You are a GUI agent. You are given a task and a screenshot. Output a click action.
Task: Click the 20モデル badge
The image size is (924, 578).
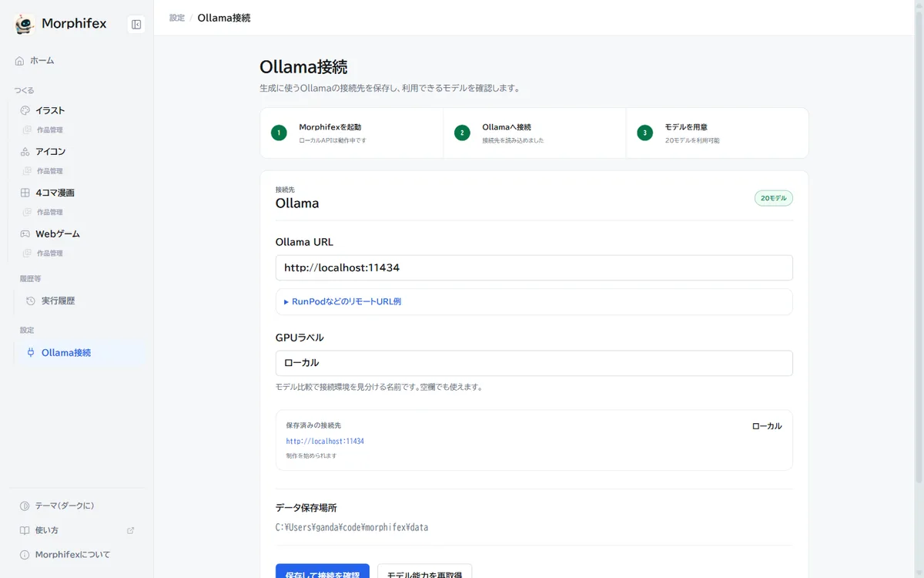coord(774,198)
